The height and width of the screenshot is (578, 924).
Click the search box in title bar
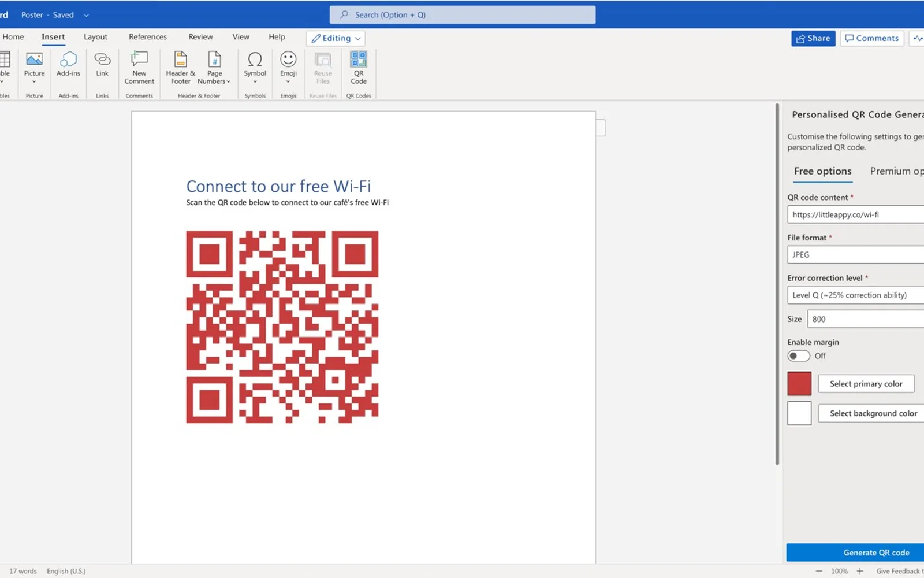[x=463, y=14]
